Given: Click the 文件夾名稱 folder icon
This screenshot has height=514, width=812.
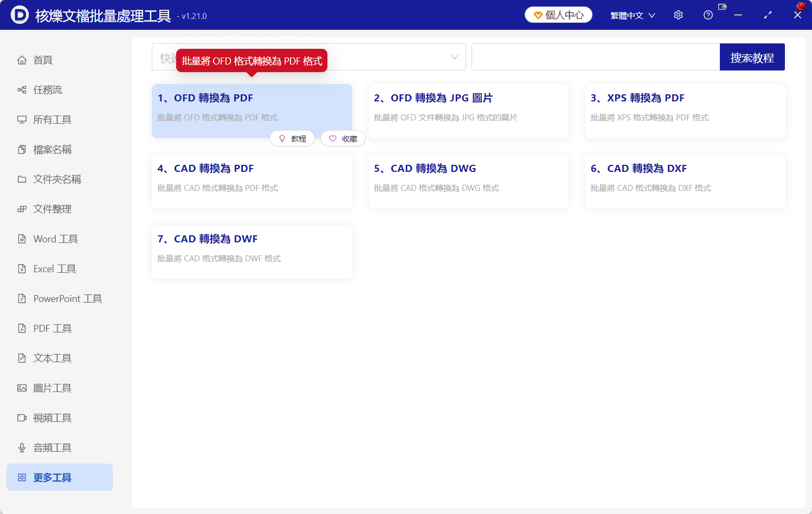Looking at the screenshot, I should click(x=22, y=179).
